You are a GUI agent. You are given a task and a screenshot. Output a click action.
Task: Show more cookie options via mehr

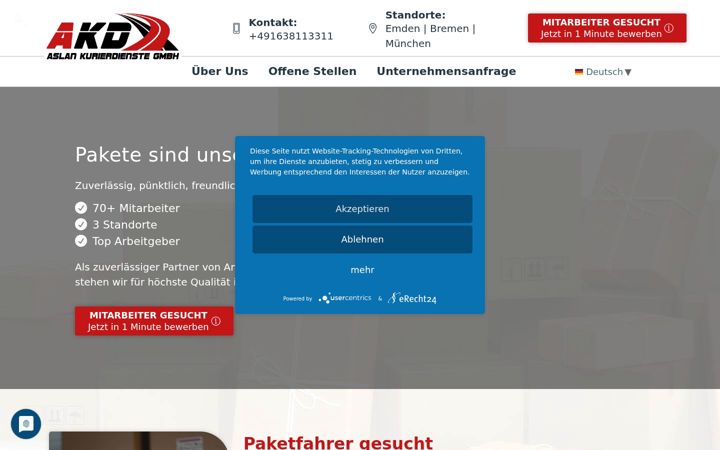(362, 270)
